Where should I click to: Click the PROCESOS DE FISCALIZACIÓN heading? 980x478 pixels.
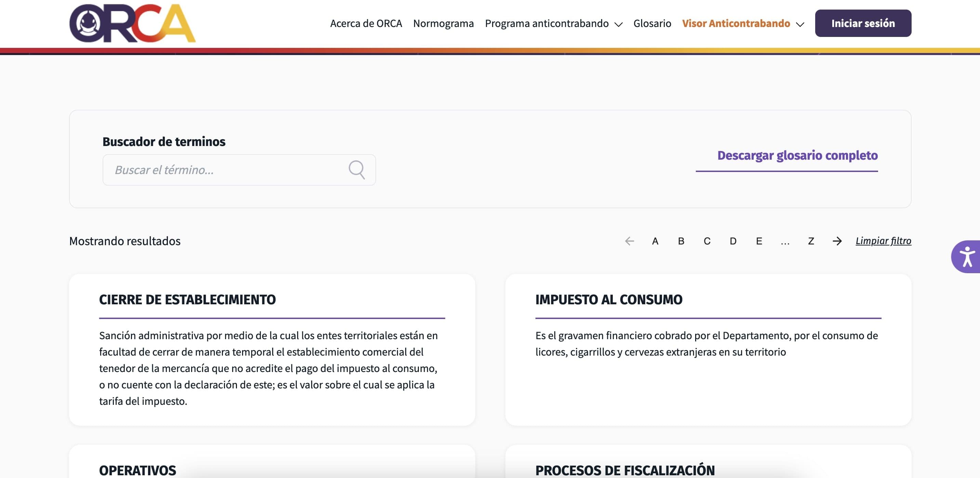point(625,470)
